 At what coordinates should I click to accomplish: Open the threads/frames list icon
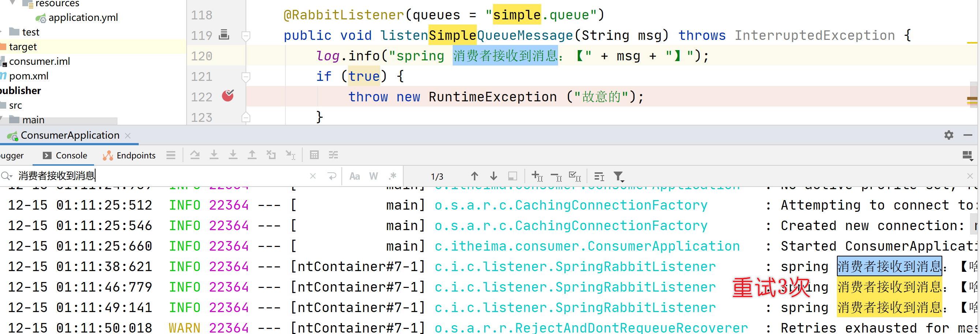171,155
